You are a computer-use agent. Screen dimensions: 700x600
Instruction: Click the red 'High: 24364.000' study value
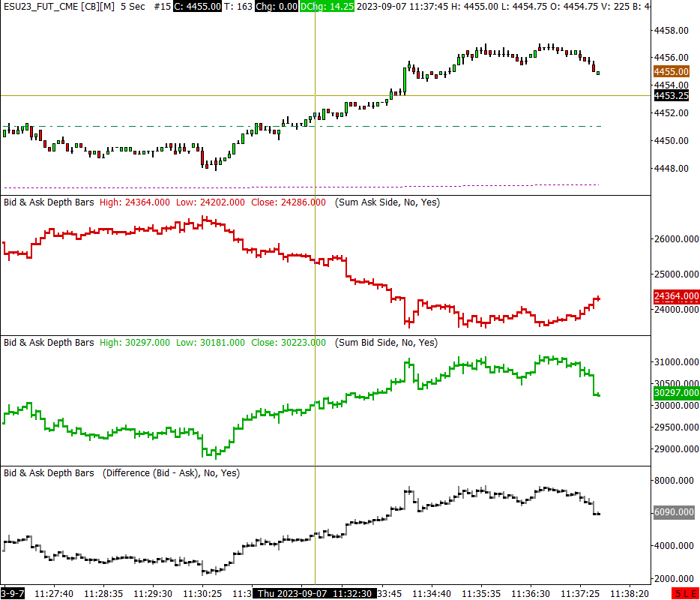pos(134,202)
